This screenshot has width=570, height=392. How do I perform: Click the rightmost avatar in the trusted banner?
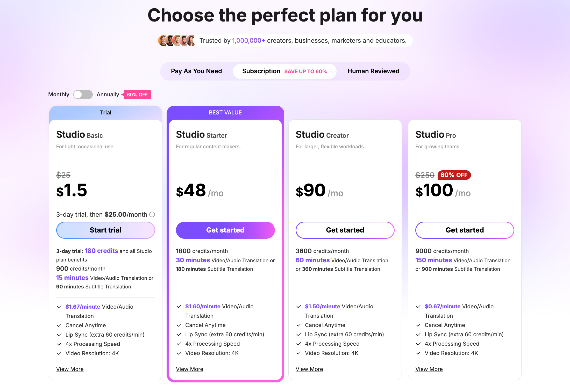click(x=191, y=40)
